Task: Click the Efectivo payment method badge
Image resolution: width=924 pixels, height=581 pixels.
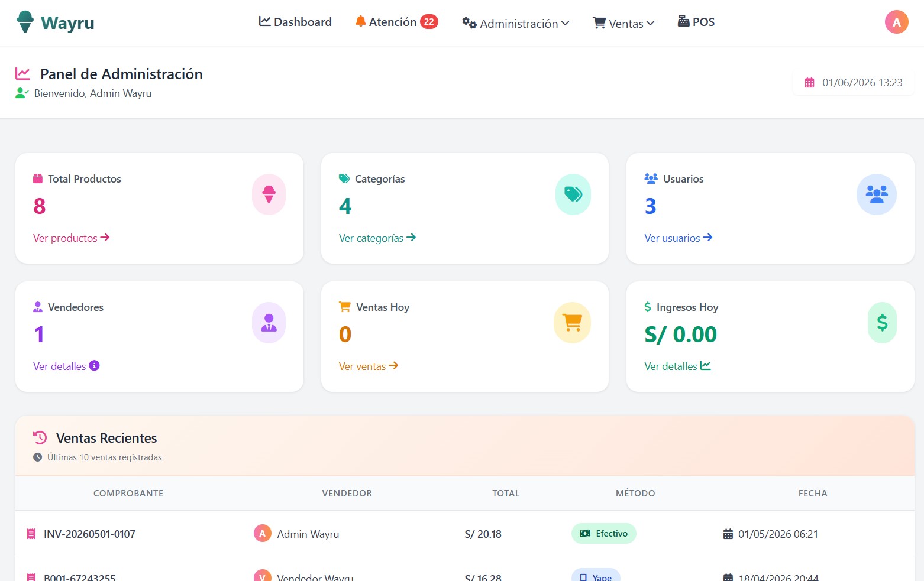Action: tap(604, 533)
